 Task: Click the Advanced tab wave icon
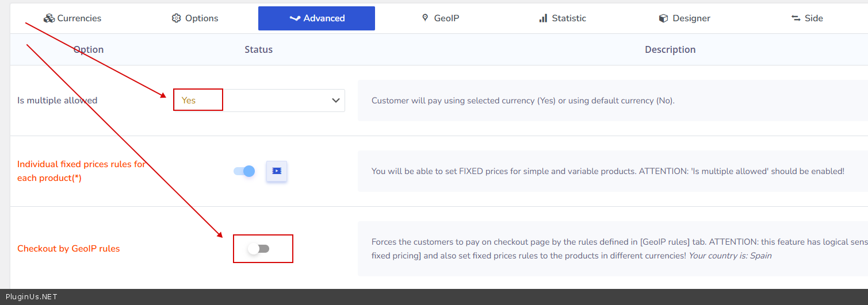coord(295,18)
